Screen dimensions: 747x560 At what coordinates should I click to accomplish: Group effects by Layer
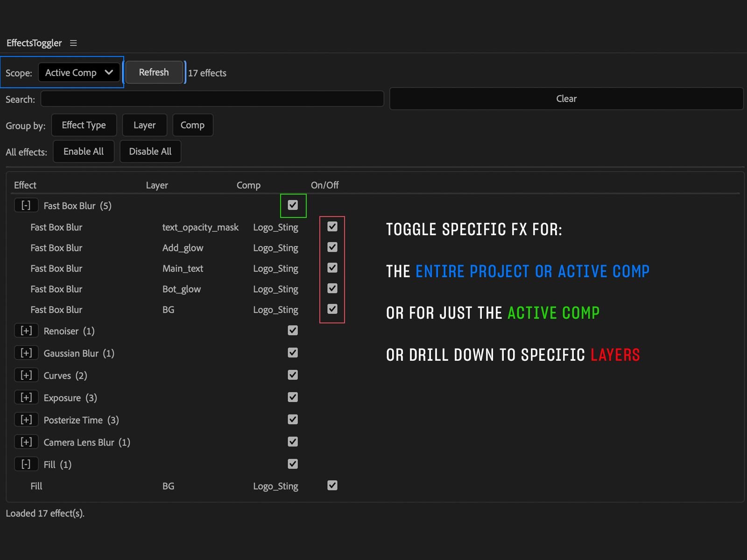click(144, 125)
